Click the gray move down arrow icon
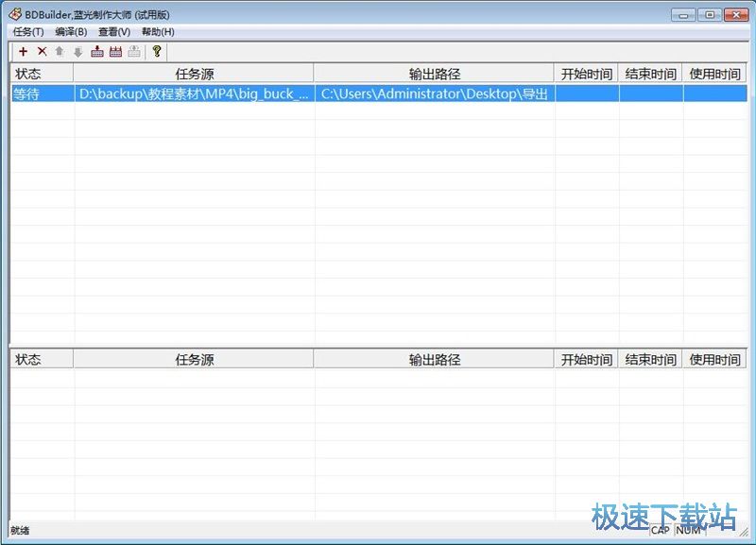Screen dimensions: 756x545 pos(78,52)
